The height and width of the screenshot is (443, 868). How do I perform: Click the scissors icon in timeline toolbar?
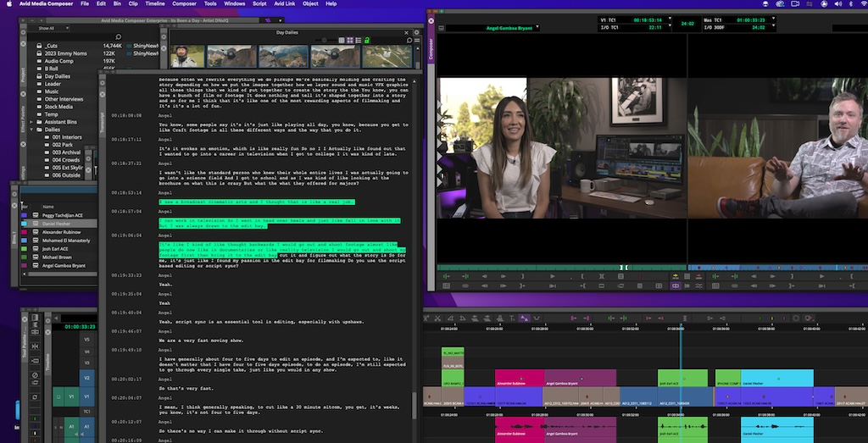437,318
